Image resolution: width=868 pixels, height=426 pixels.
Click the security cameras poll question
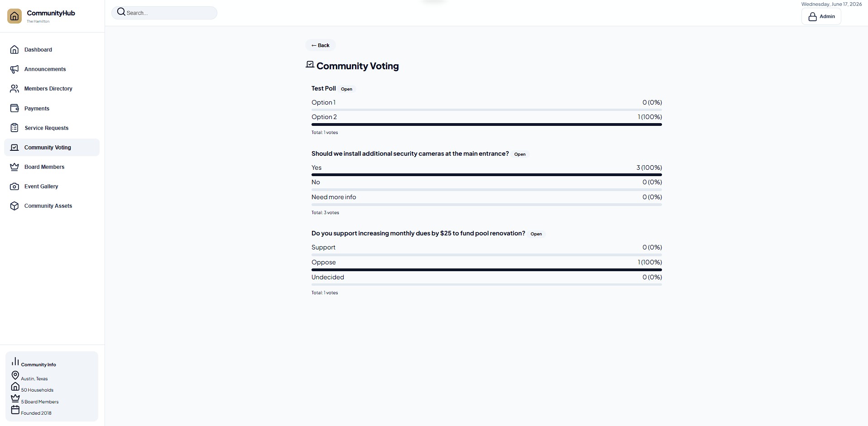point(410,154)
